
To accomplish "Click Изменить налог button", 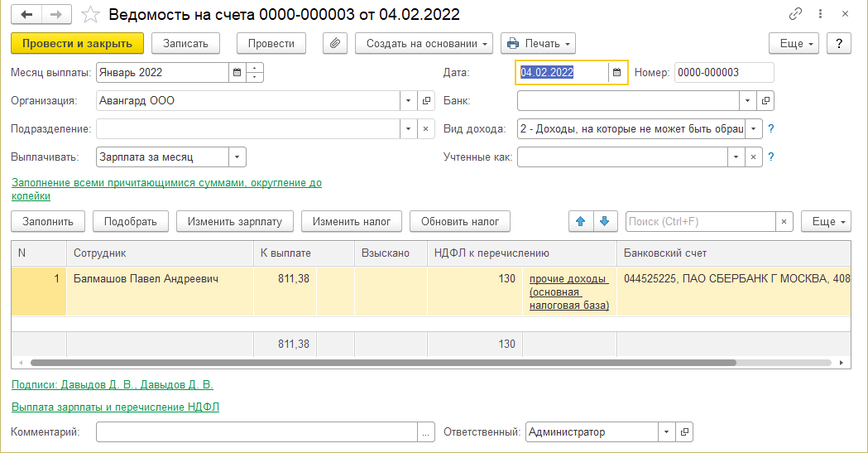I will [x=352, y=221].
